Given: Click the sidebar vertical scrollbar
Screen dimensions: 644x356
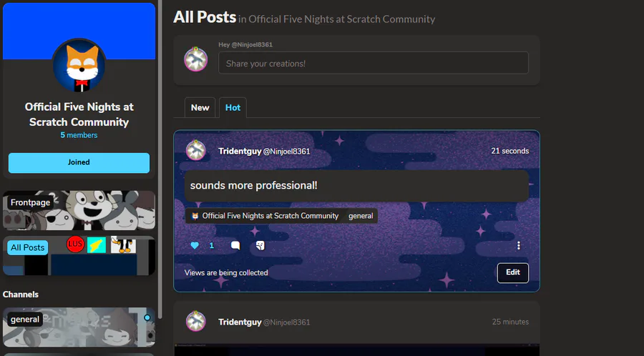Looking at the screenshot, I should coord(160,159).
